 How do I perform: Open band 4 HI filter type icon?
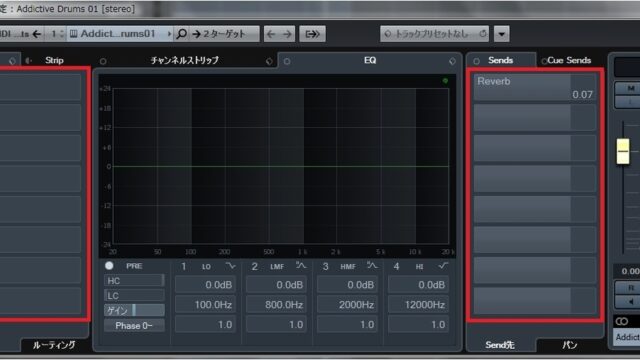(443, 266)
